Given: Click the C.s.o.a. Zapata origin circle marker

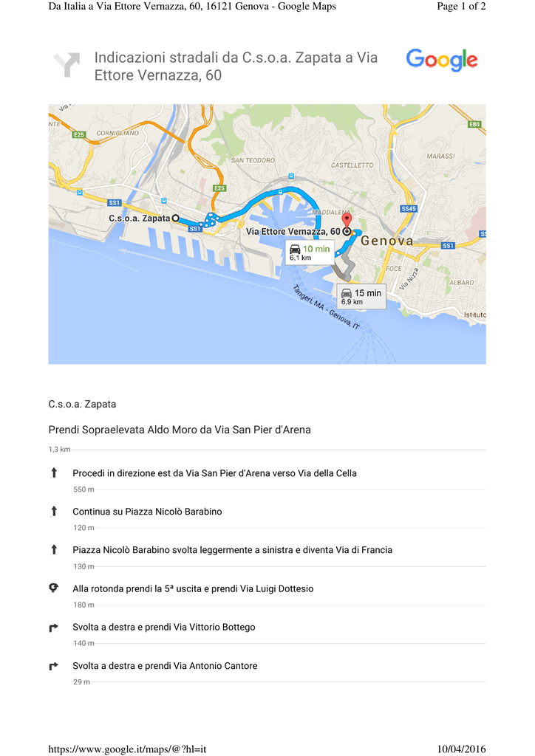Looking at the screenshot, I should 175,218.
